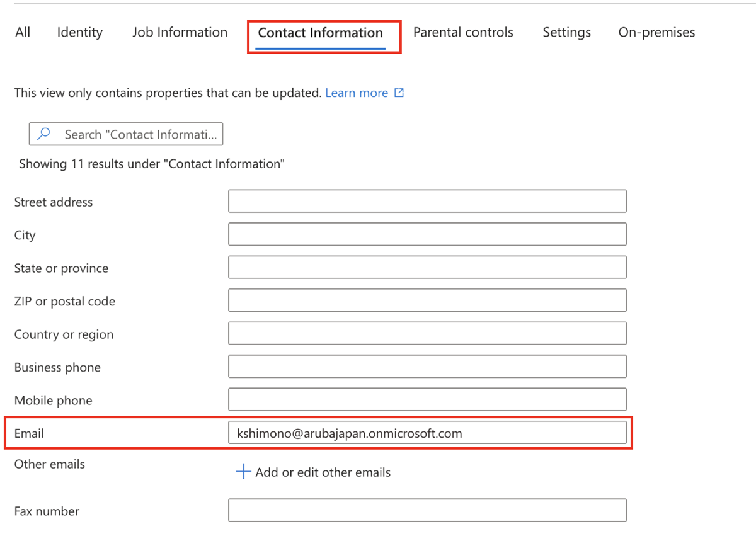The width and height of the screenshot is (756, 536).
Task: Click the City input field
Action: pos(427,234)
